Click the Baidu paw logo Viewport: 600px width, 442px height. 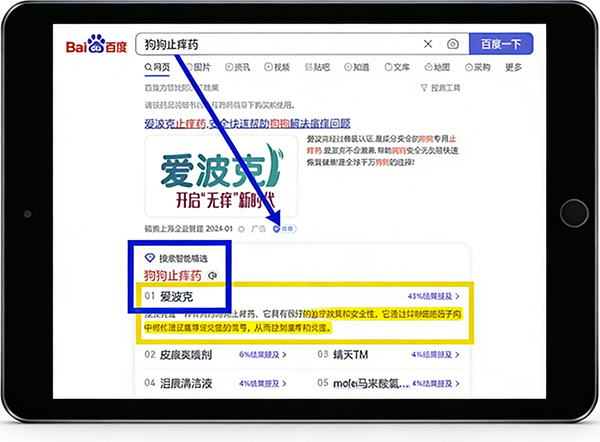97,45
